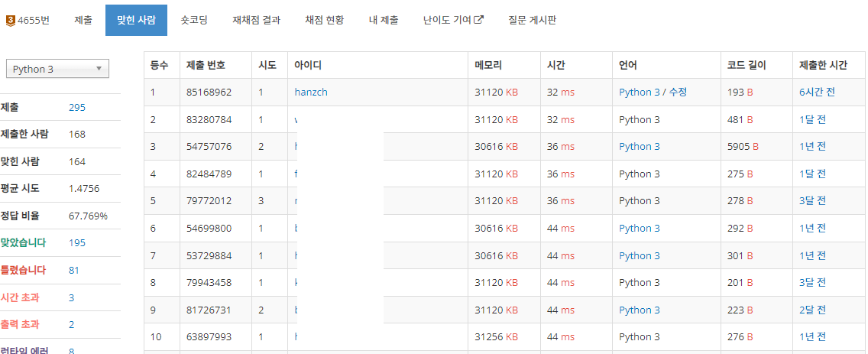Open the 질문 게시판 tab
The width and height of the screenshot is (868, 354).
(x=532, y=21)
